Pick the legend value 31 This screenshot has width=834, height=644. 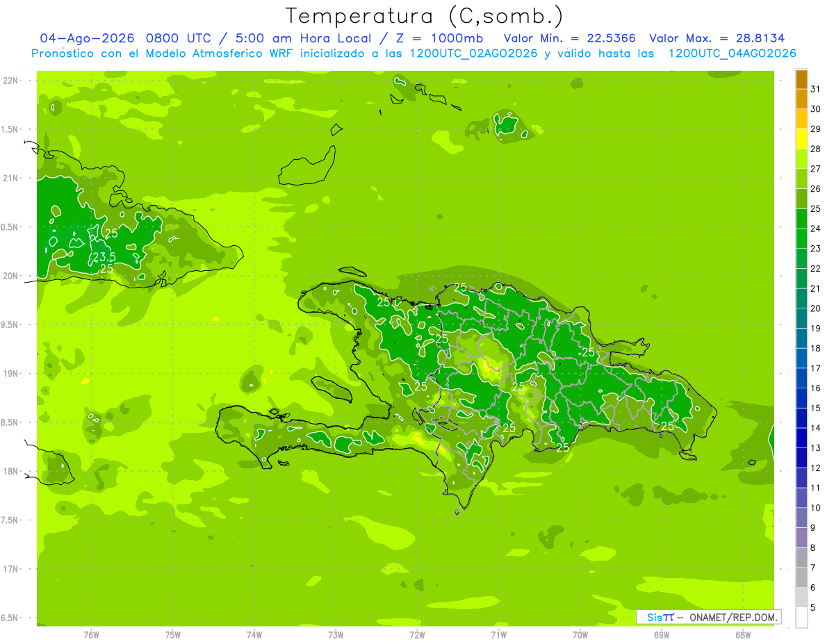[x=816, y=88]
